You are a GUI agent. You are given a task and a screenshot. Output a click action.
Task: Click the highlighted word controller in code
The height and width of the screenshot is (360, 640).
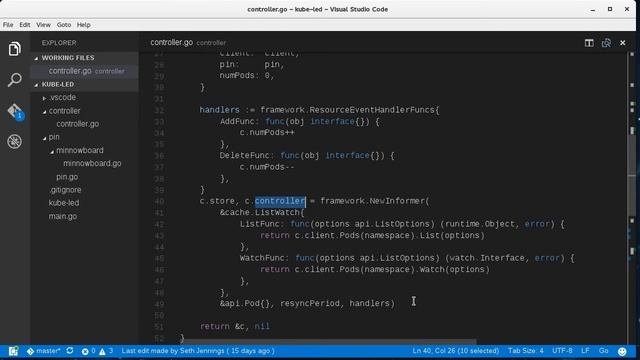click(280, 201)
